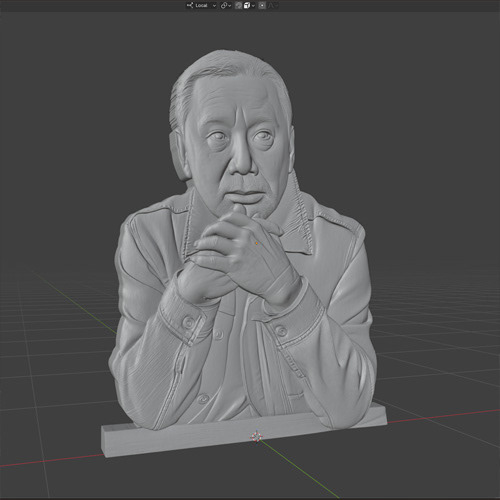Toggle the magnet snap button
This screenshot has width=500, height=500.
pos(238,5)
